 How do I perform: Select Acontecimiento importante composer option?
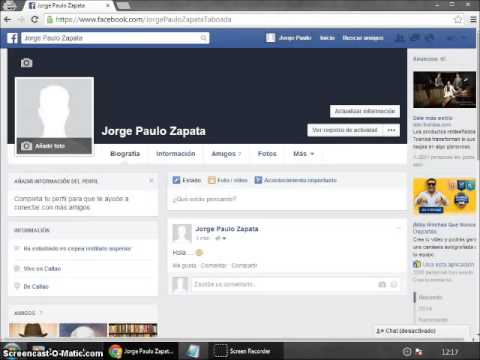(x=296, y=180)
